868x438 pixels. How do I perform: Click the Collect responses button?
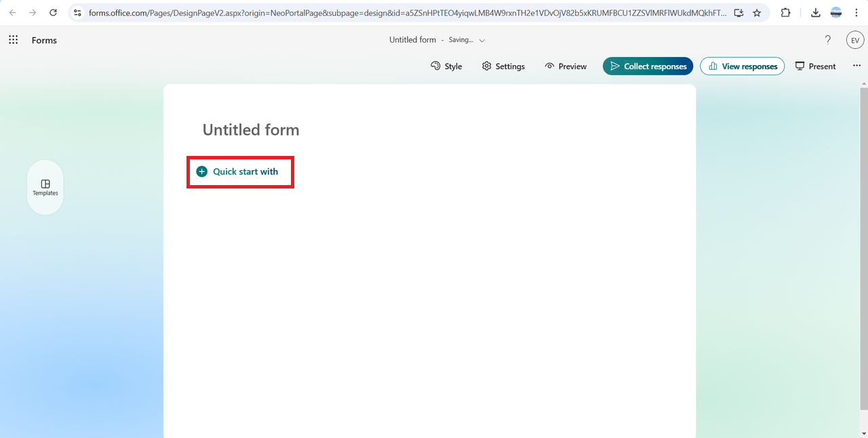click(x=648, y=66)
